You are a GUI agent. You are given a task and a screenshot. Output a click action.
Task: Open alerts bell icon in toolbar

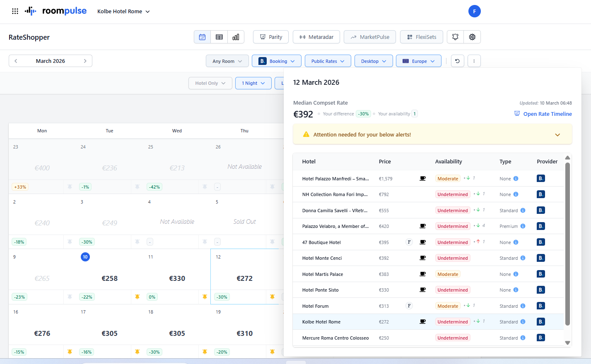click(x=455, y=37)
